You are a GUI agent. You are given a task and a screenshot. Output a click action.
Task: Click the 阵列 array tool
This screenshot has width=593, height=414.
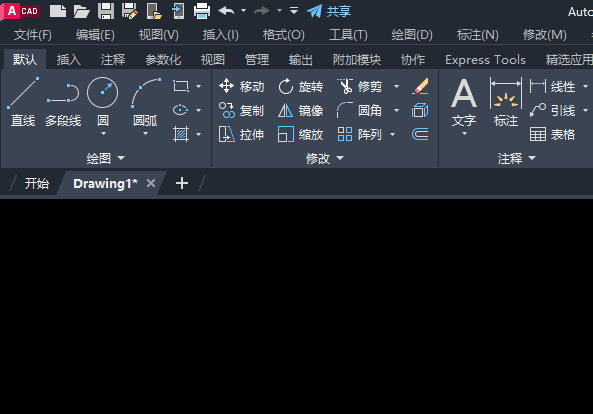(360, 134)
